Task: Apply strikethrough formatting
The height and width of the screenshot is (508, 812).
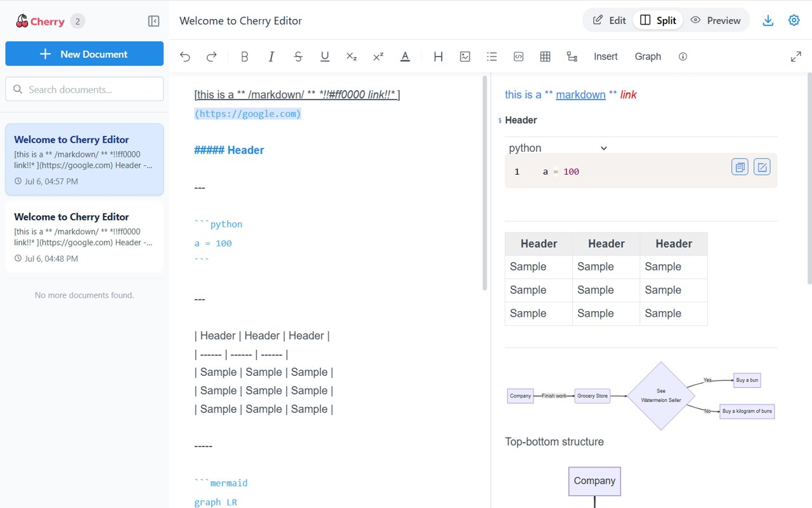Action: click(298, 57)
